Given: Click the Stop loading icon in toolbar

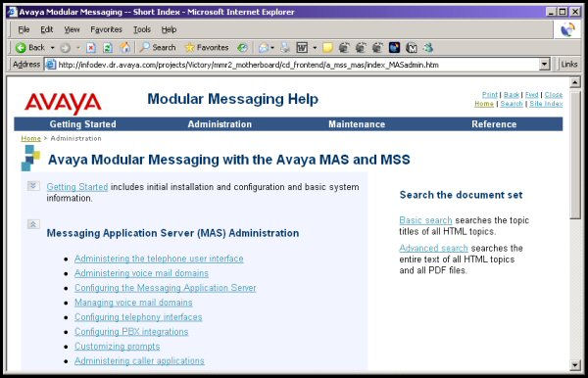Looking at the screenshot, I should (x=91, y=48).
